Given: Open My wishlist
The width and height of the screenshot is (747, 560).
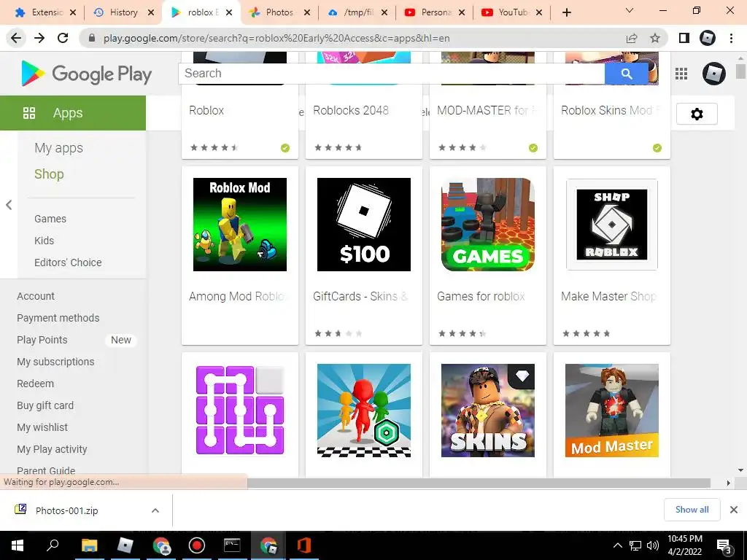Looking at the screenshot, I should 42,427.
